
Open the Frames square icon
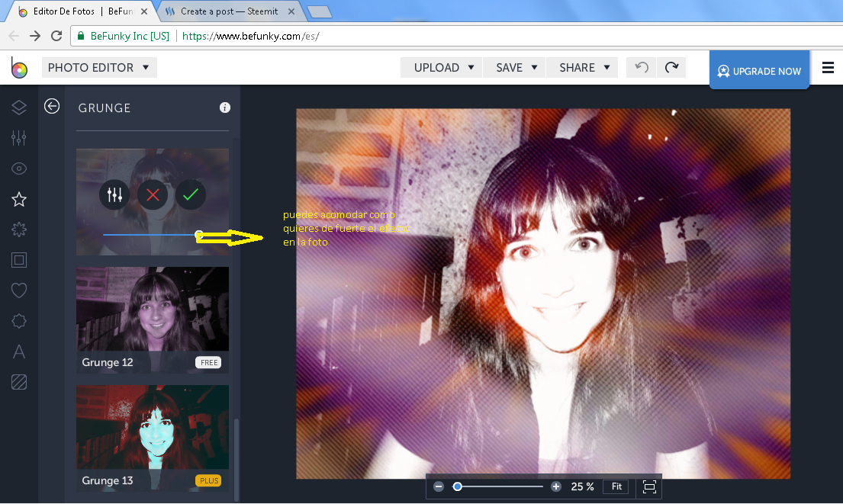[19, 260]
